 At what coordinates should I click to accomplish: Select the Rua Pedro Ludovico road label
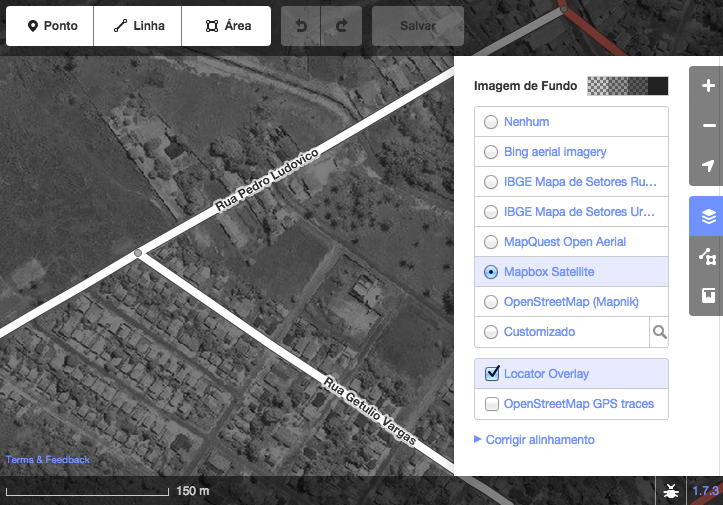[x=267, y=179]
